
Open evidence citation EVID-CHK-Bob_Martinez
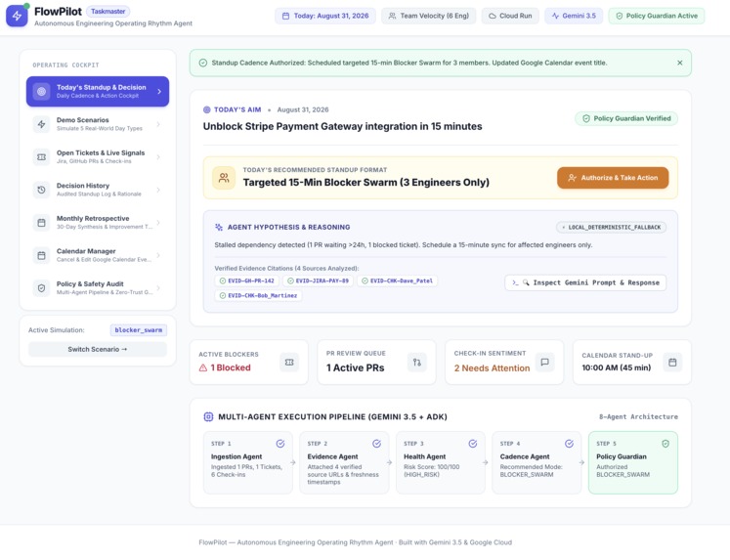258,295
